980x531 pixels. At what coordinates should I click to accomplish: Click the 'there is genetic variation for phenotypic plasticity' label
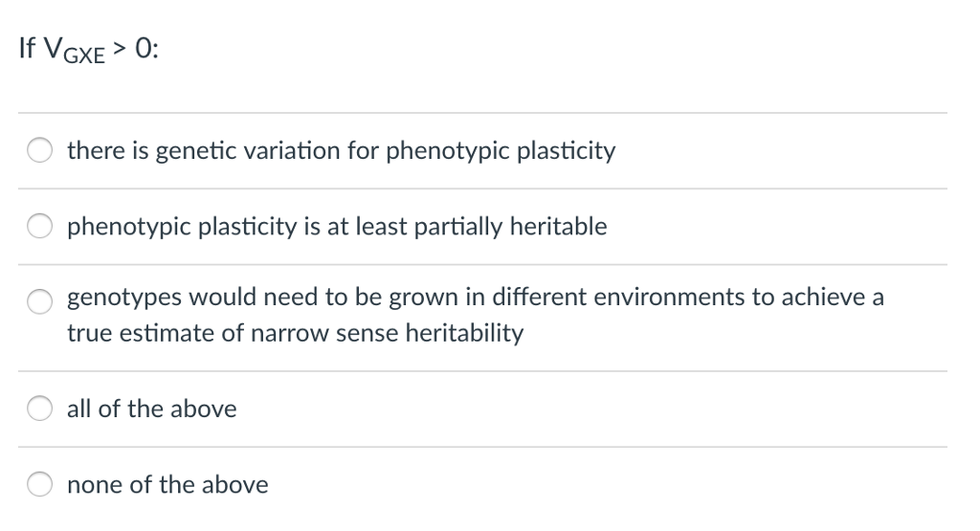click(341, 151)
